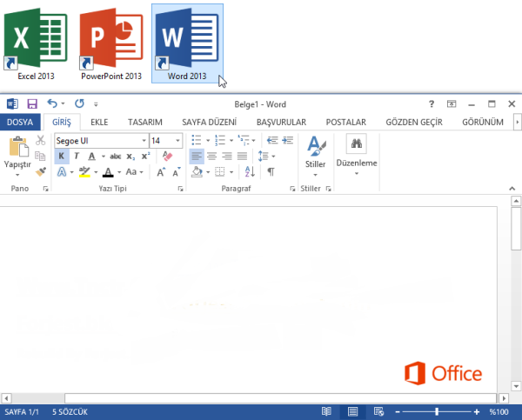
Task: Click the Sort A-Z icon
Action: (250, 171)
